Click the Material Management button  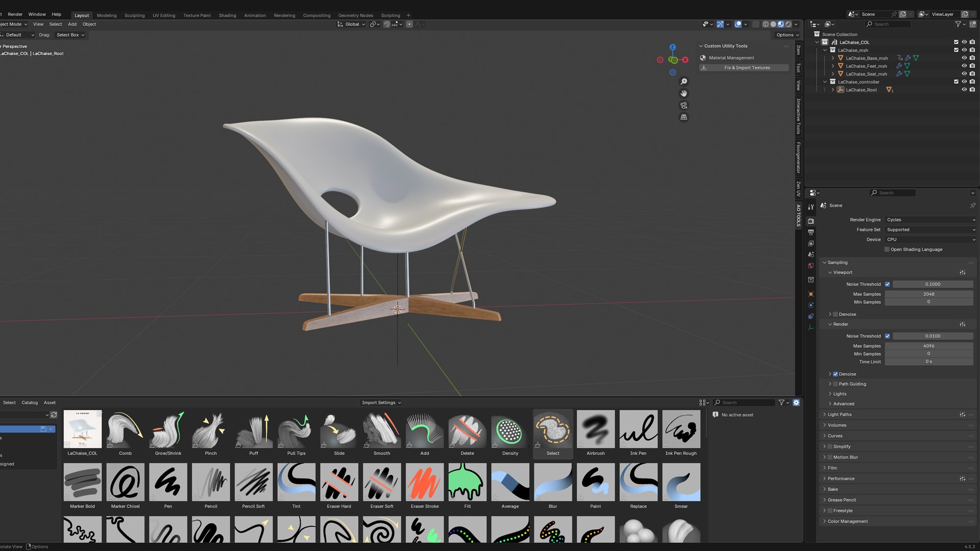pyautogui.click(x=731, y=58)
